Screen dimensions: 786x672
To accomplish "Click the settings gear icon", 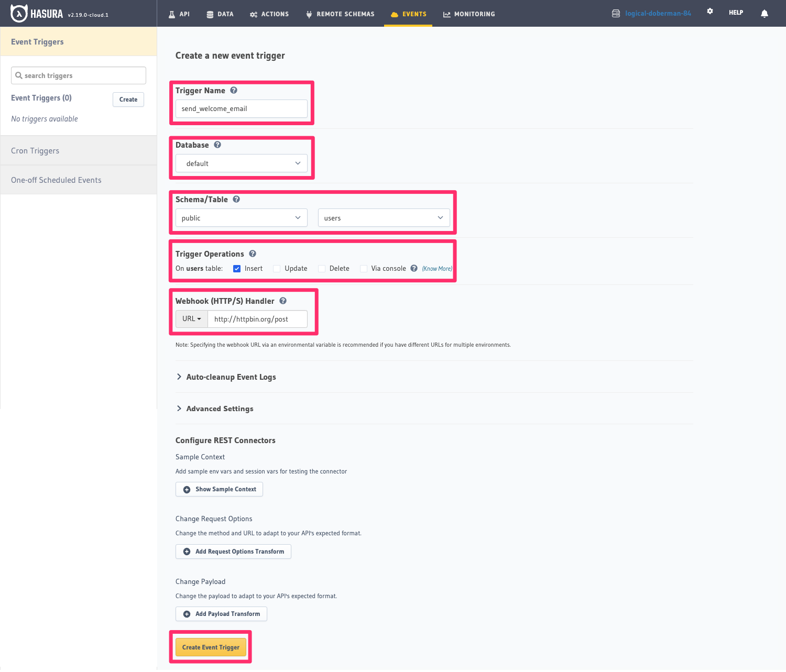I will (709, 10).
